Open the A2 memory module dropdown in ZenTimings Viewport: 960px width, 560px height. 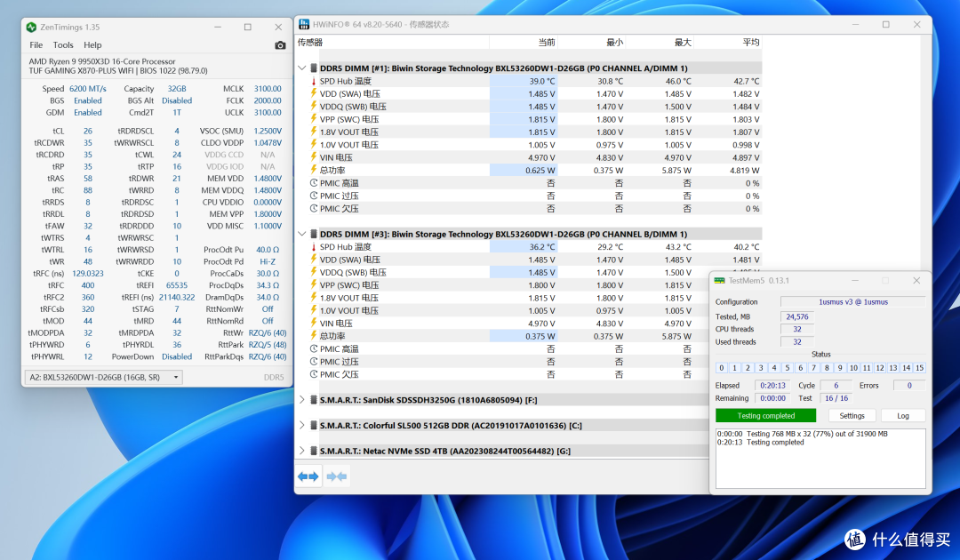pos(103,377)
